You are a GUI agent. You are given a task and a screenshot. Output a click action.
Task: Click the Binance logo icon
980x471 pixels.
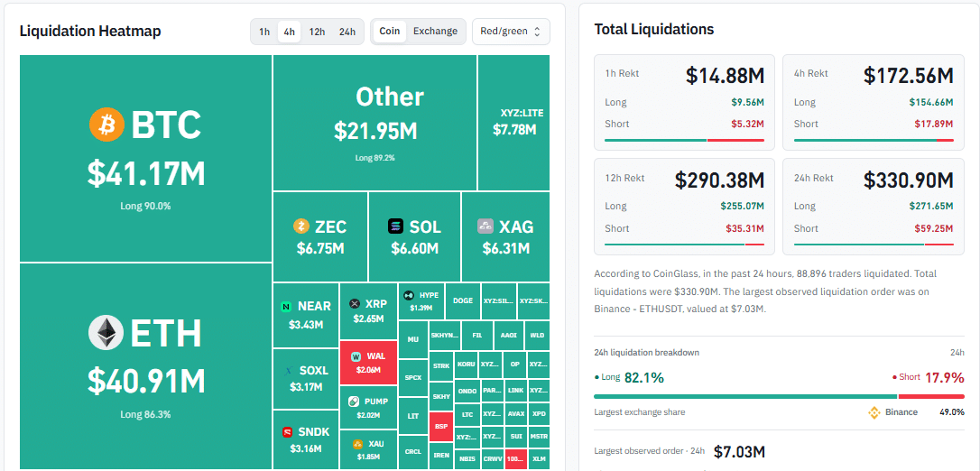point(874,412)
